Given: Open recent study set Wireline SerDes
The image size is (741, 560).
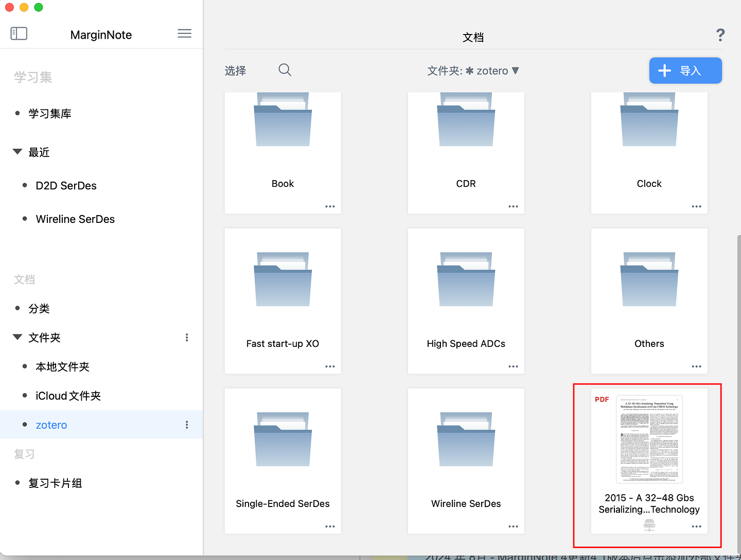Looking at the screenshot, I should [x=75, y=219].
